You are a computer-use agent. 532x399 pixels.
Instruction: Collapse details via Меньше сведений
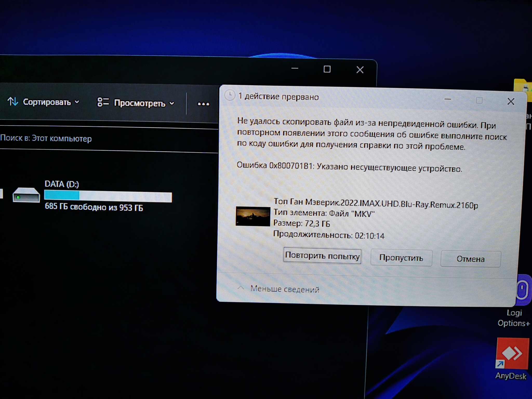tap(284, 289)
